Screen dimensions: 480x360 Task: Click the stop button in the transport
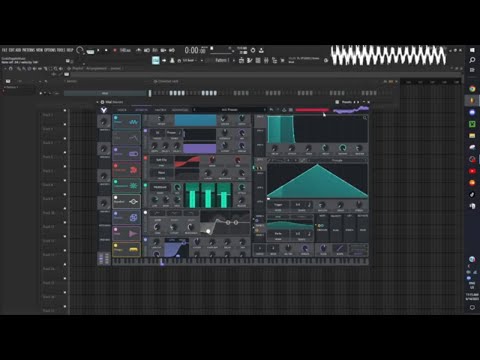click(106, 50)
